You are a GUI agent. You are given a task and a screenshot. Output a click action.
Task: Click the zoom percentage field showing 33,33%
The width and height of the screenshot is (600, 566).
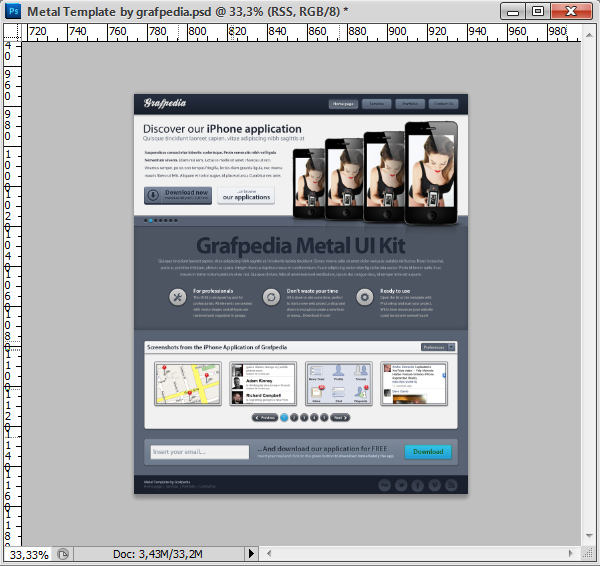(27, 553)
